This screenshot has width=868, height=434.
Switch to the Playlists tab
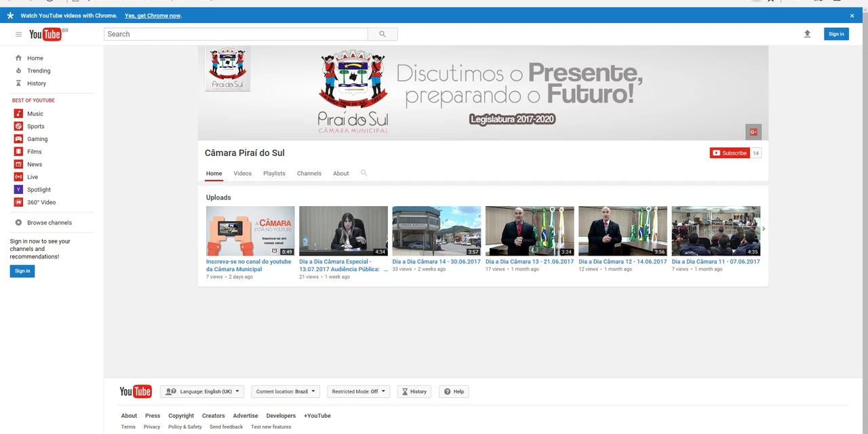(x=274, y=173)
